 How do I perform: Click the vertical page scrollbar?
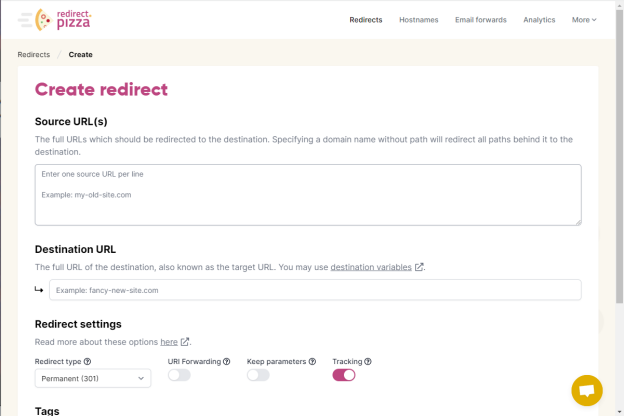click(619, 156)
